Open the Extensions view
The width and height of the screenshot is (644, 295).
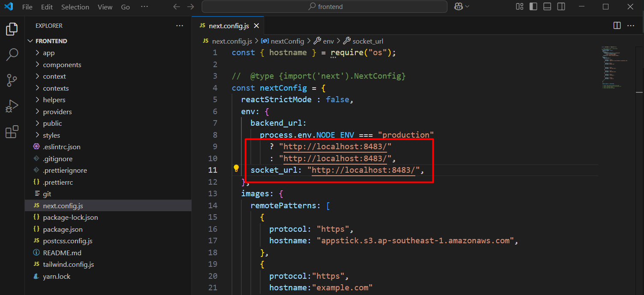click(x=12, y=132)
